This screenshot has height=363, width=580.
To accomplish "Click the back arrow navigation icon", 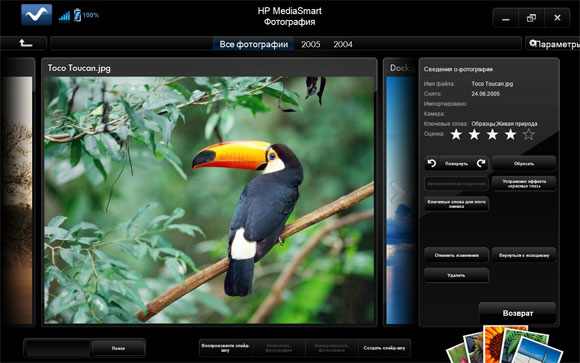I will pos(25,44).
